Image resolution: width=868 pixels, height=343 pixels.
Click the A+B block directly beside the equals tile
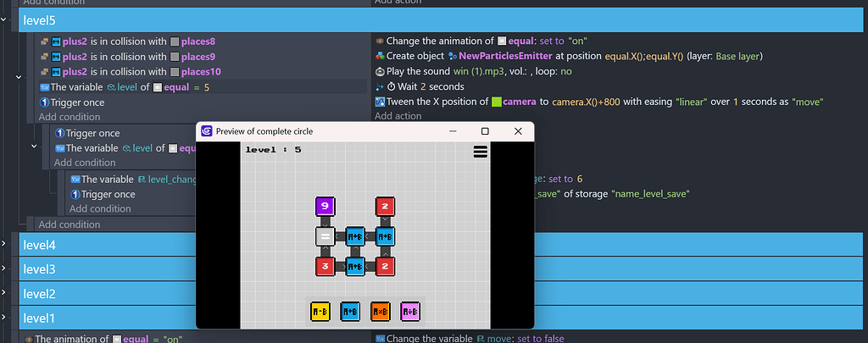coord(355,236)
